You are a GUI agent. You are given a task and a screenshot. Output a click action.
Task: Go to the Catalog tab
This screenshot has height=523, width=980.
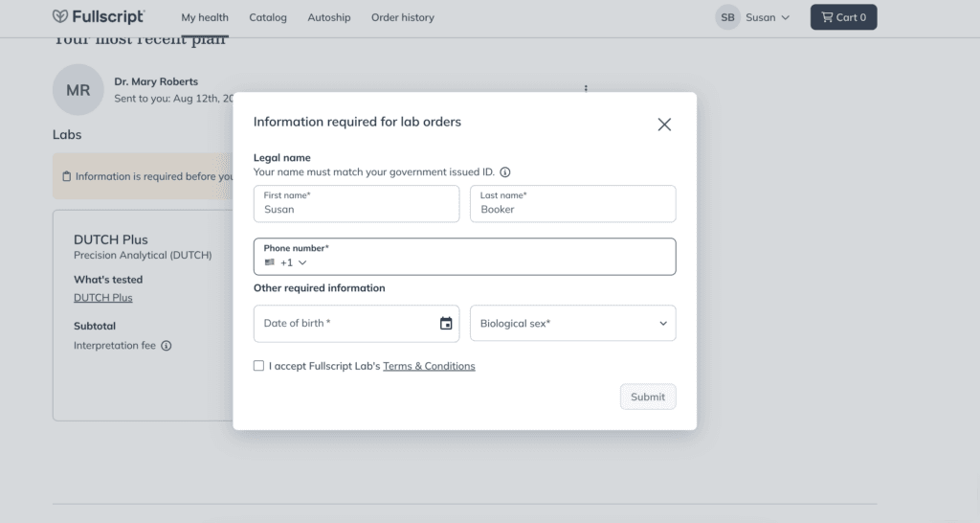tap(268, 17)
